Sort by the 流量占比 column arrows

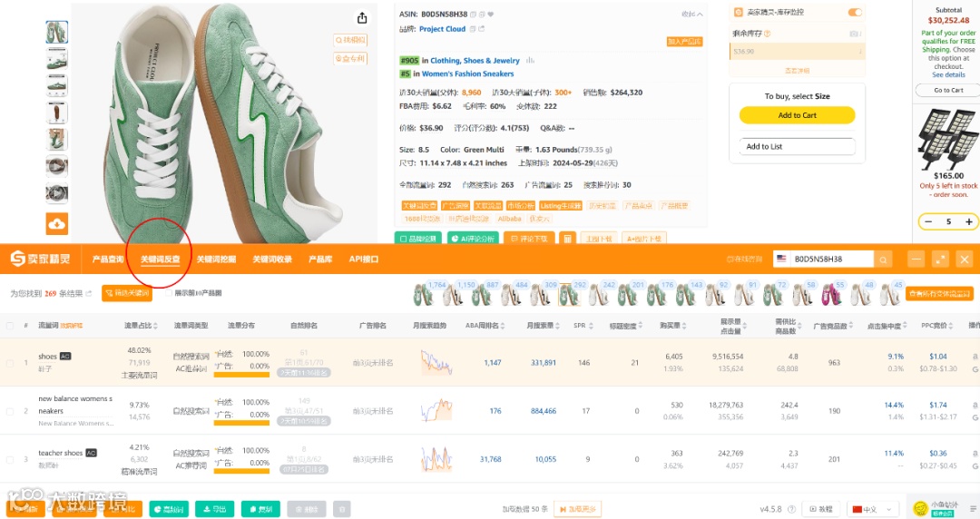point(155,326)
